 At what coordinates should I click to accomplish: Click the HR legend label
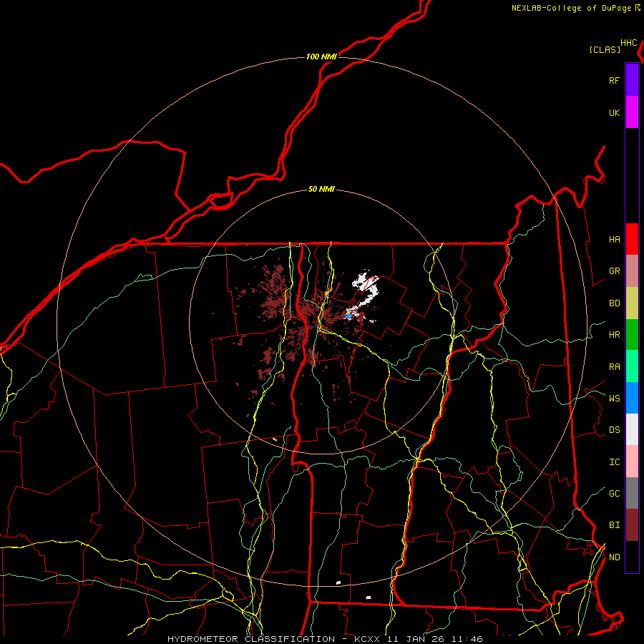614,335
